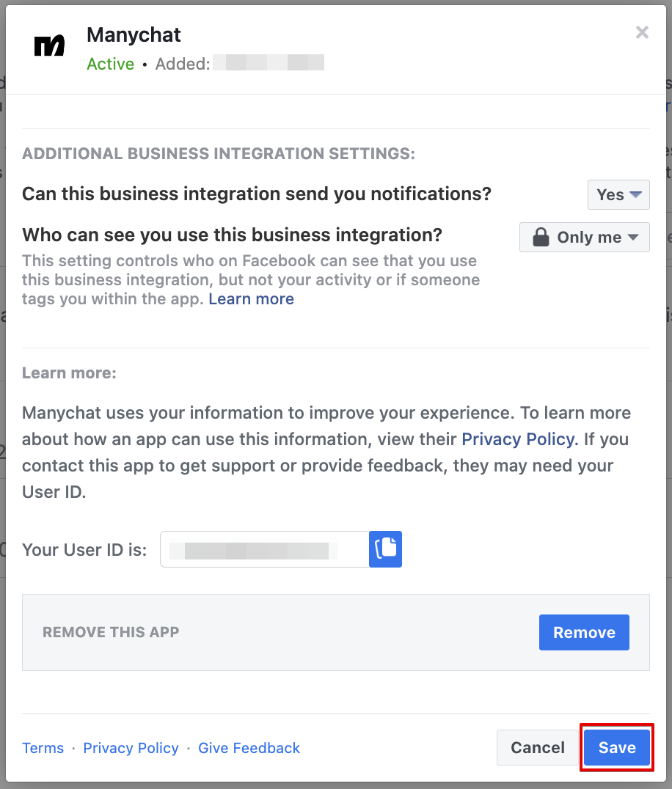Open the footer Privacy Policy link
The width and height of the screenshot is (672, 789).
(x=131, y=748)
